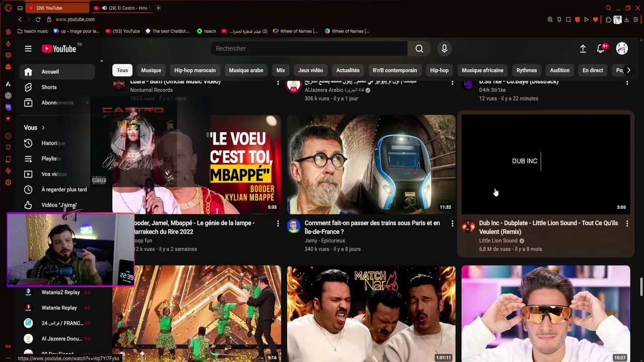This screenshot has height=362, width=644.
Task: Select the Musique arabe chip
Action: point(246,70)
